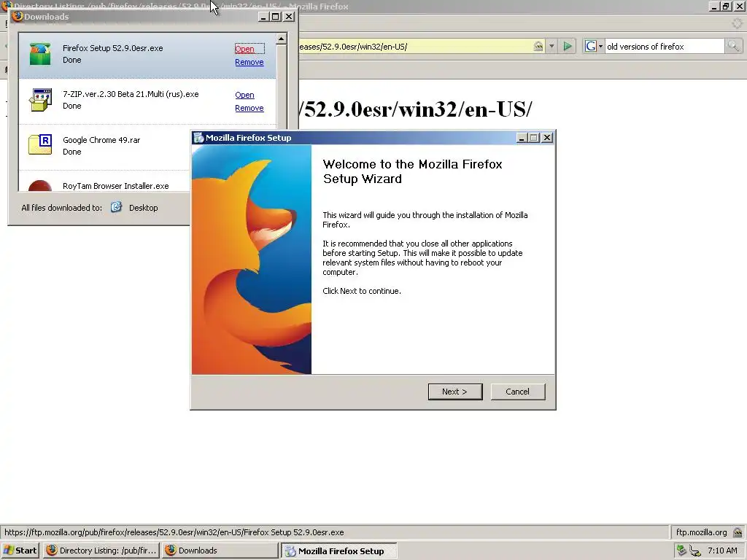Cancel the Mozilla Firefox Setup wizard

point(517,392)
